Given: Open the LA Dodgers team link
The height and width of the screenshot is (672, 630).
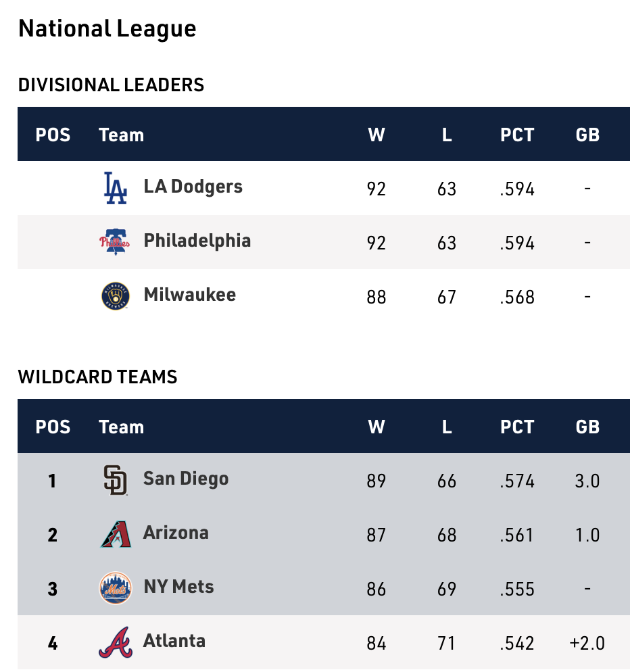Looking at the screenshot, I should click(x=193, y=187).
